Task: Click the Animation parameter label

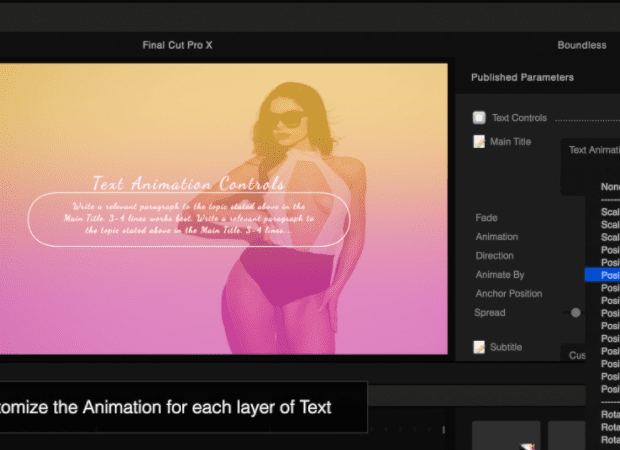Action: [497, 237]
